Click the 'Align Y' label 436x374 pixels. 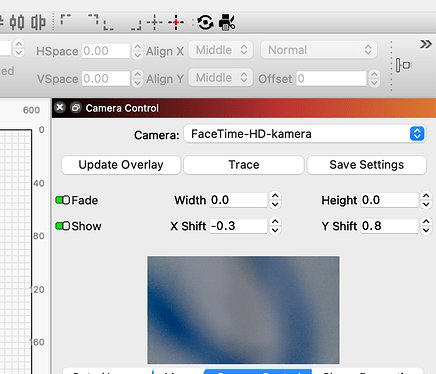165,79
